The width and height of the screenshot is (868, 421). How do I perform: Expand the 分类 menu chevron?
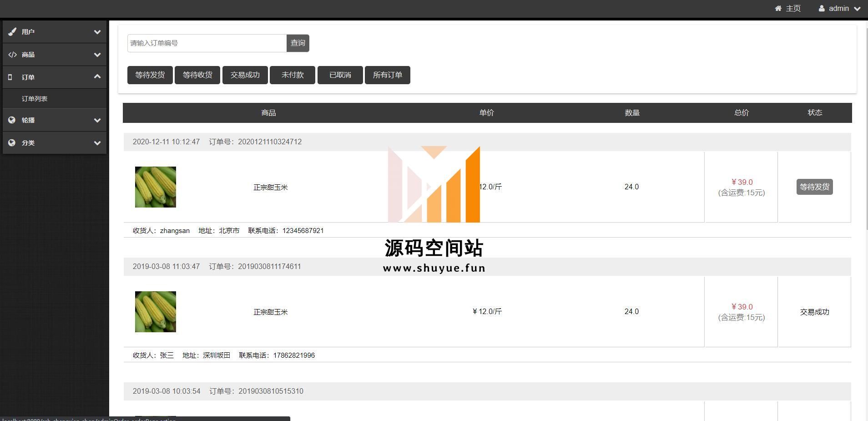97,143
